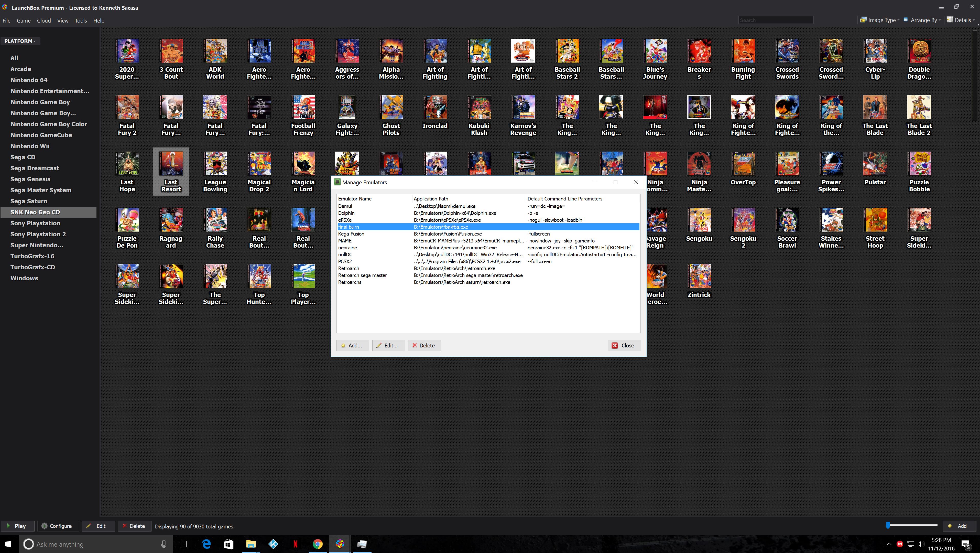Select the PCSX2 emulator row
The image size is (980, 553).
coord(488,261)
